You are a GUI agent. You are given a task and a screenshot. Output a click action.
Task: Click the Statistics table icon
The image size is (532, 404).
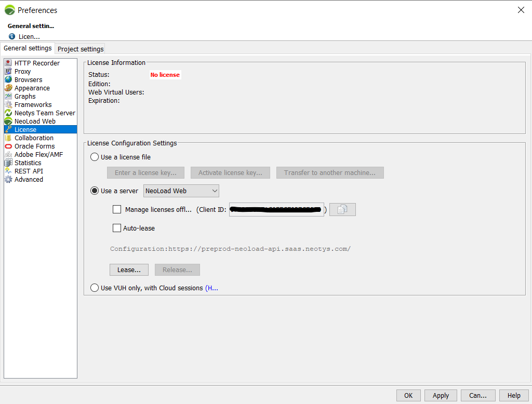pos(8,163)
